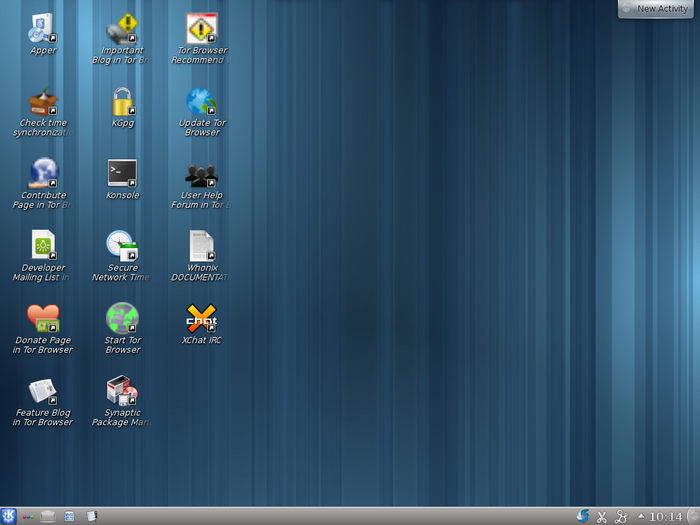Open Feature Blog in Tor Browser shortcut
The width and height of the screenshot is (700, 525).
[x=43, y=390]
